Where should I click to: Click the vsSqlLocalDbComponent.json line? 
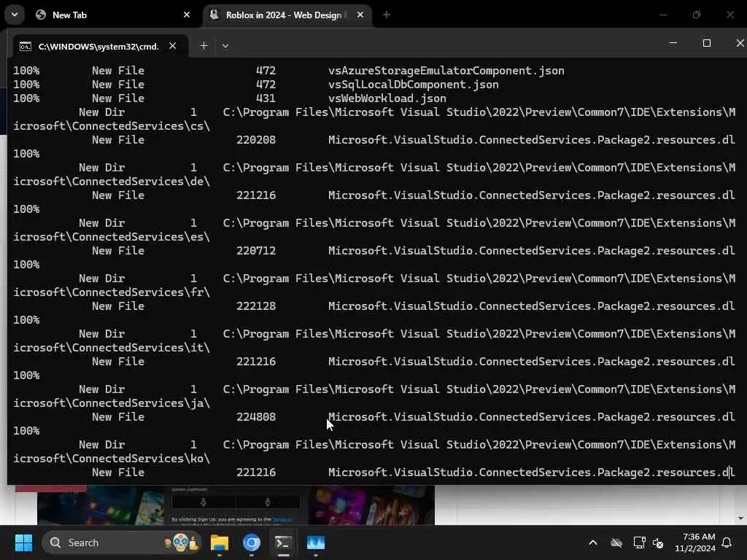(x=413, y=85)
